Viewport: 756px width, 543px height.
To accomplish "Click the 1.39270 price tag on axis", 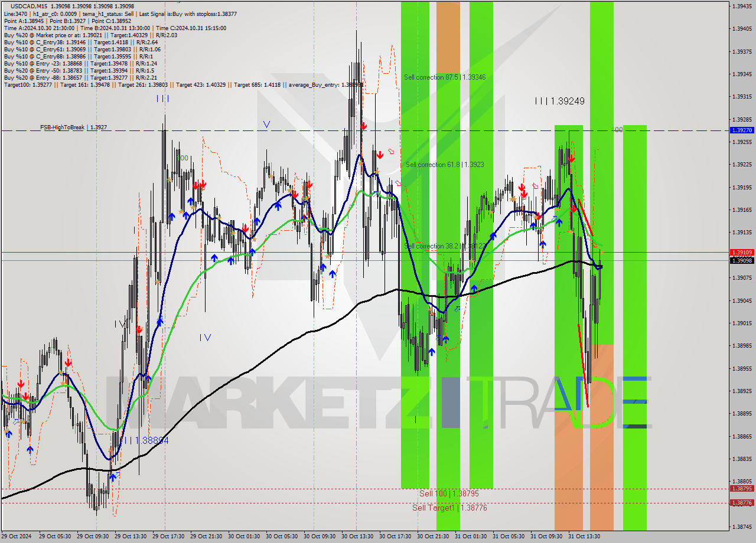I will click(x=741, y=130).
